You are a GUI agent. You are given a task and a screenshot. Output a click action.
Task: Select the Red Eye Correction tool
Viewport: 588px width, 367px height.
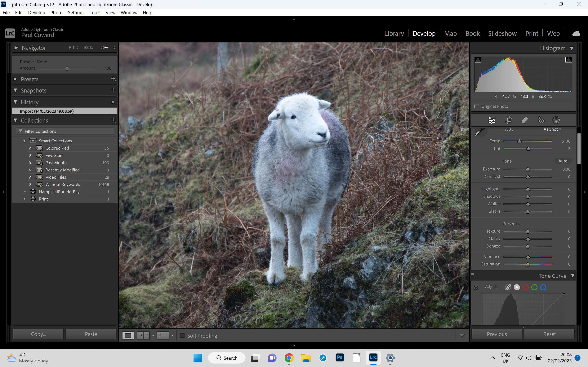(x=541, y=120)
